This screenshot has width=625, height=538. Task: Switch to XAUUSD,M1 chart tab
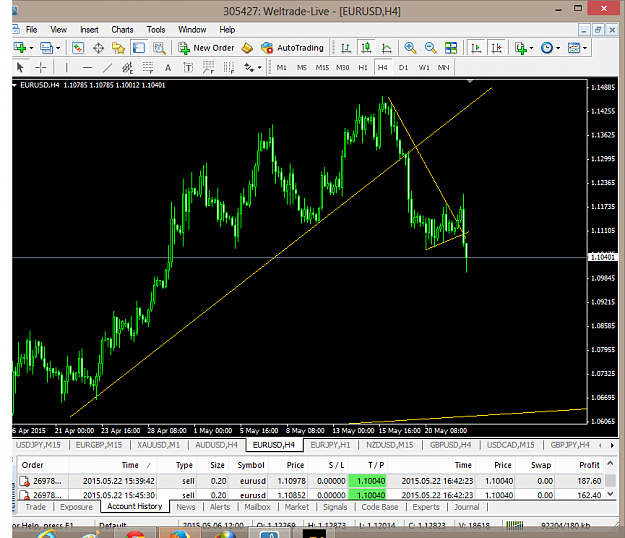[158, 445]
